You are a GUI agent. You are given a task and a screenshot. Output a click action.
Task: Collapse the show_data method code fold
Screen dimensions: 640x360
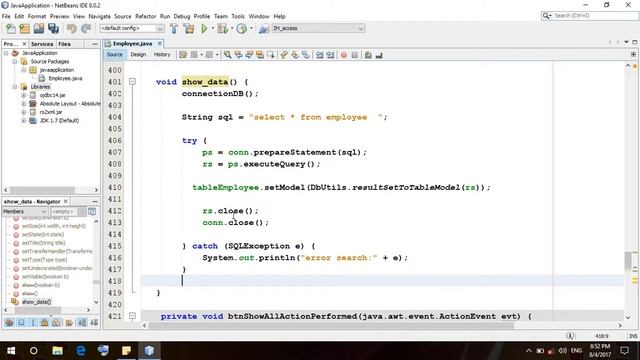click(132, 82)
